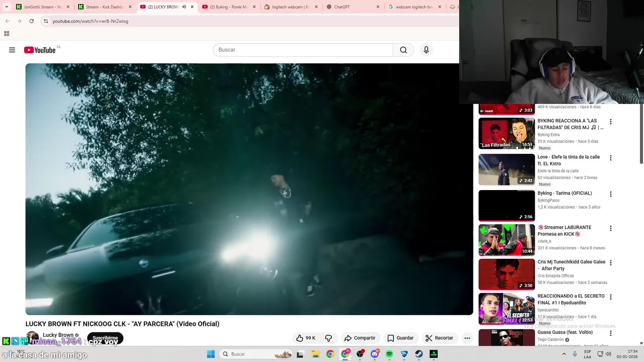Switch to Stream - Kick Dashboard tab

tap(105, 7)
